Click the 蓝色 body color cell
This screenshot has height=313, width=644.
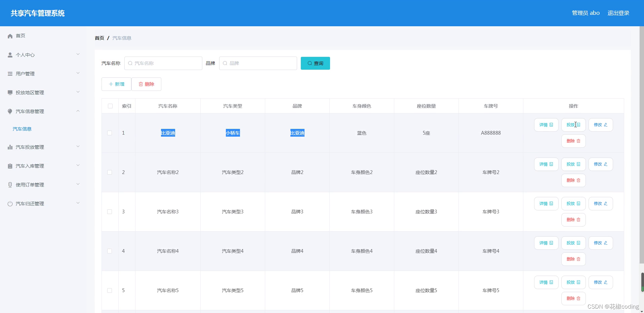[x=362, y=133]
